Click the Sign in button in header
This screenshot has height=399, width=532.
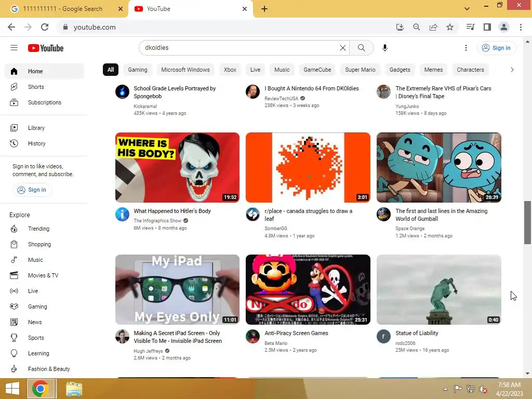pyautogui.click(x=497, y=48)
